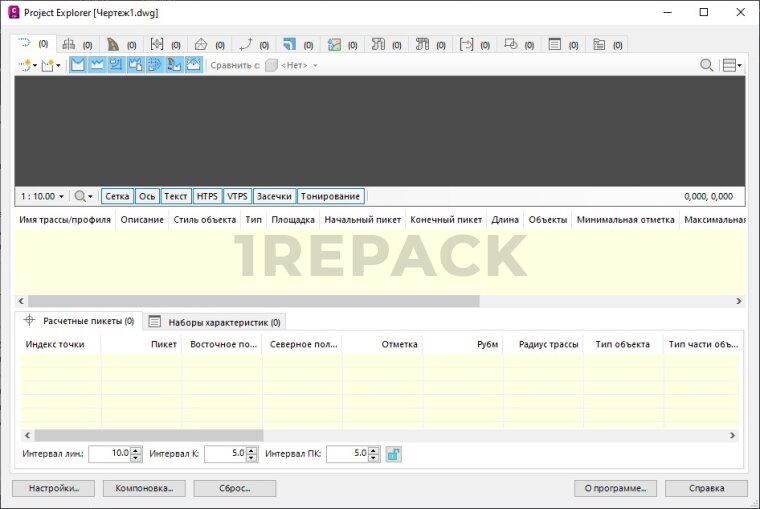This screenshot has width=760, height=509.
Task: Toggle the Сетка grid display
Action: click(117, 197)
